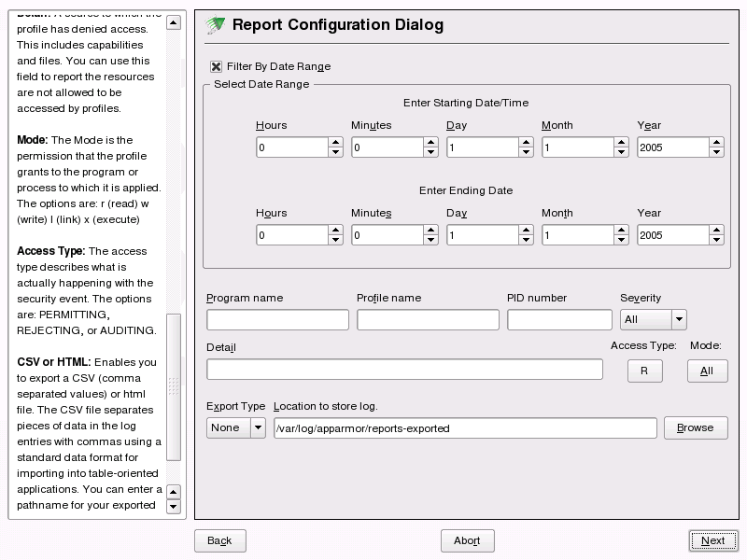The image size is (747, 560).
Task: Browse for a log storage location
Action: point(697,427)
